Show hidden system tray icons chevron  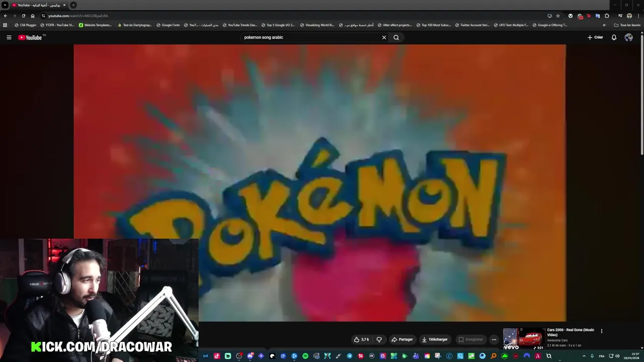pyautogui.click(x=584, y=356)
